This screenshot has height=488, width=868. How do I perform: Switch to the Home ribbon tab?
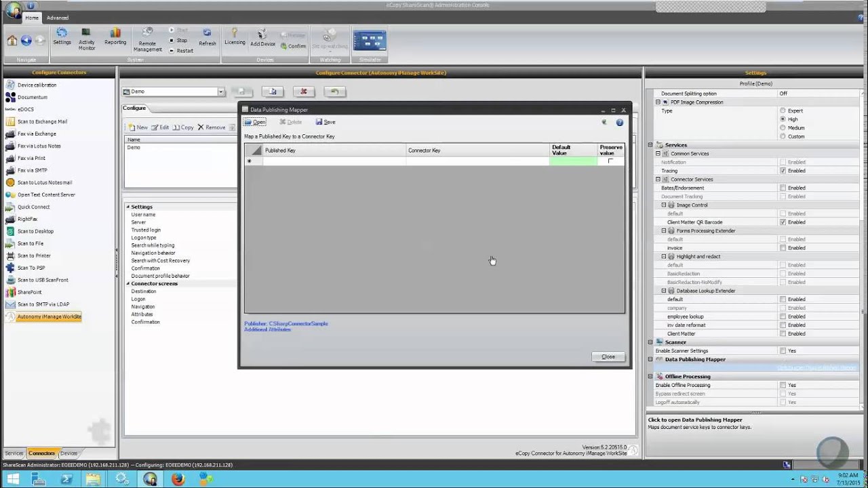(x=32, y=18)
